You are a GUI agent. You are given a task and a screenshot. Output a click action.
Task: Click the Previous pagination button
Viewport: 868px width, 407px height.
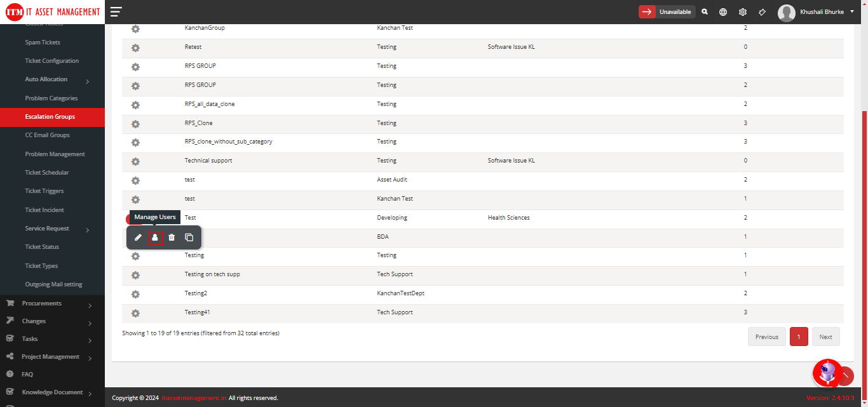(x=766, y=337)
